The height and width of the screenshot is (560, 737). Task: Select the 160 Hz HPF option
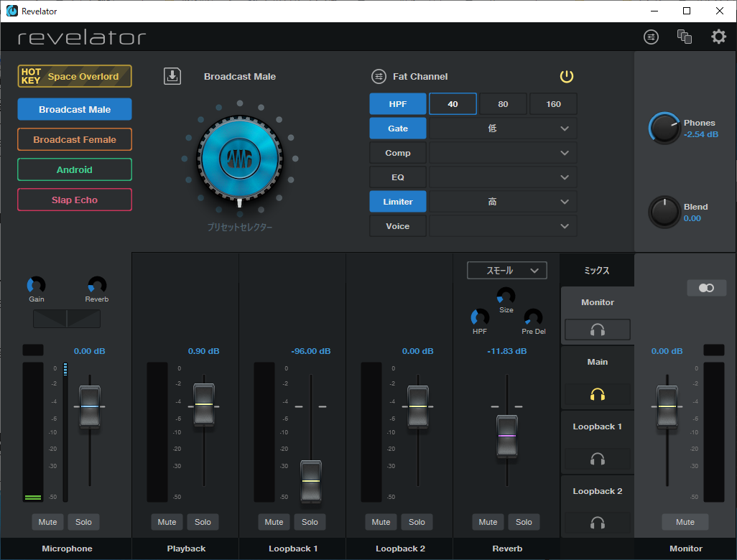tap(553, 104)
